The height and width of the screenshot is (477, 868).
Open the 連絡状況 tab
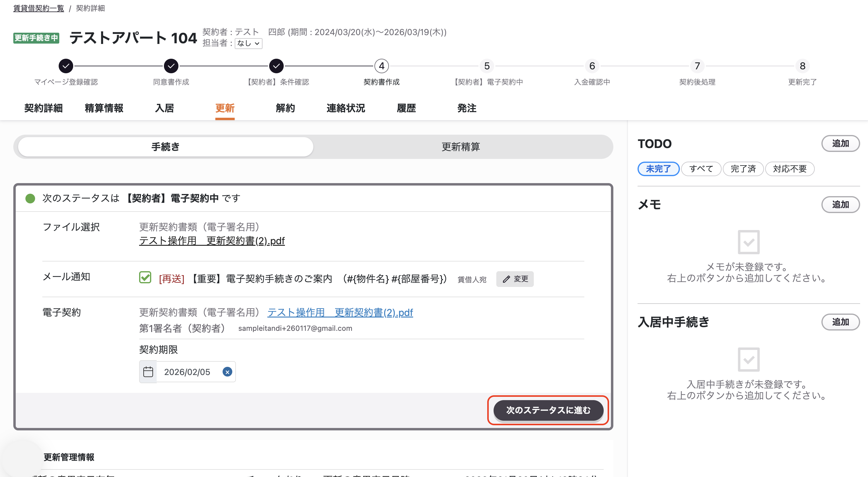point(346,108)
